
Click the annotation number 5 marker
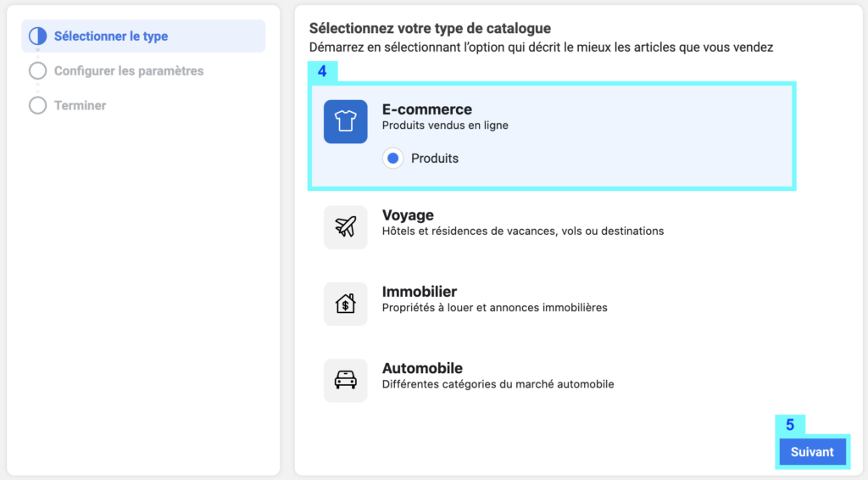790,425
